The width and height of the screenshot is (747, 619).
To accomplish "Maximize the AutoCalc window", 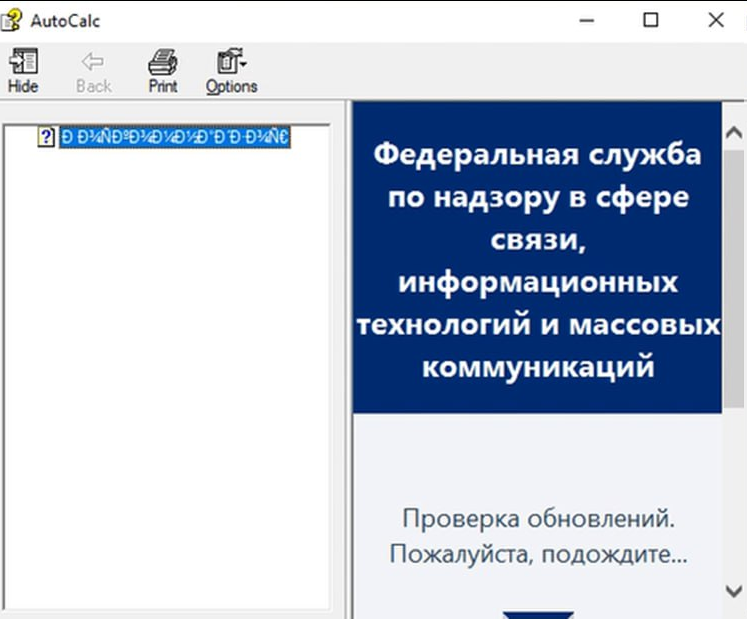I will pos(651,20).
